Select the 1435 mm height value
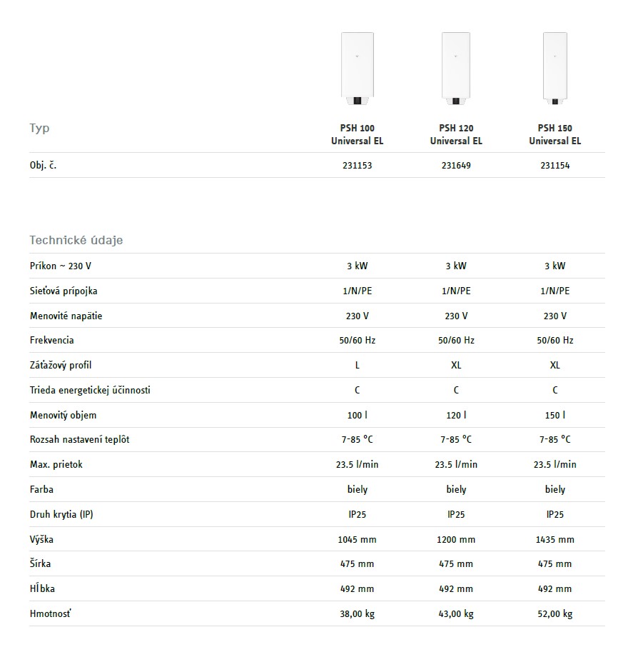The image size is (628, 672). coord(554,539)
